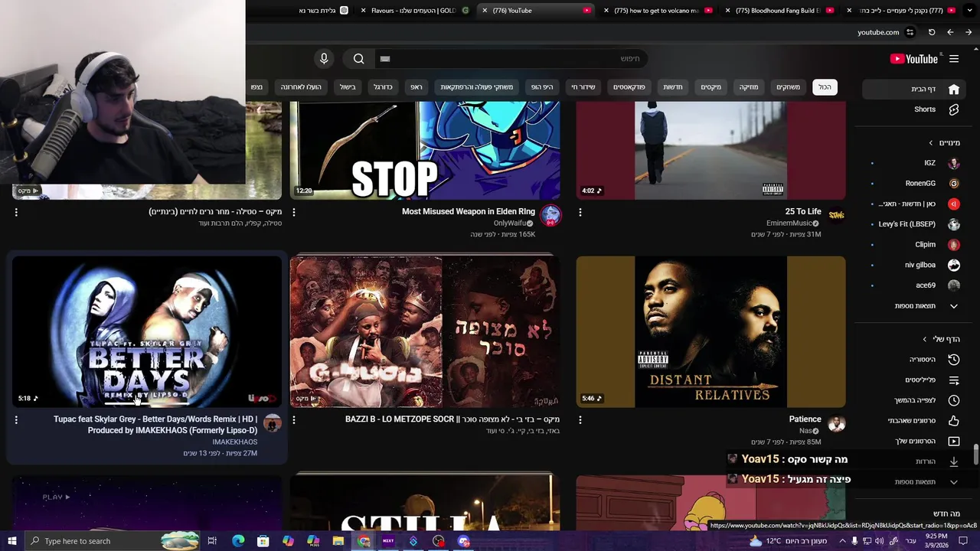
Task: Close the (776) YouTube browser tab
Action: (485, 11)
